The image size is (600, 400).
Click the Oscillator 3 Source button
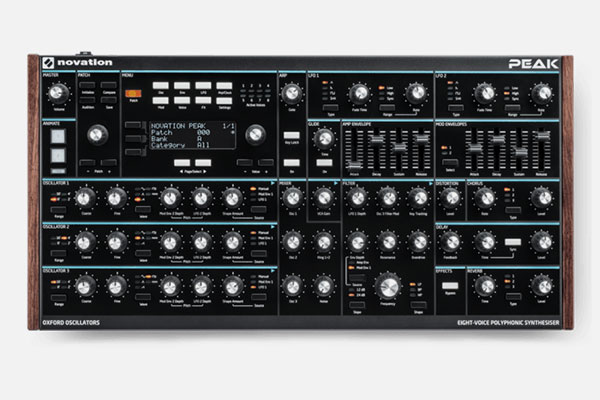point(259,297)
